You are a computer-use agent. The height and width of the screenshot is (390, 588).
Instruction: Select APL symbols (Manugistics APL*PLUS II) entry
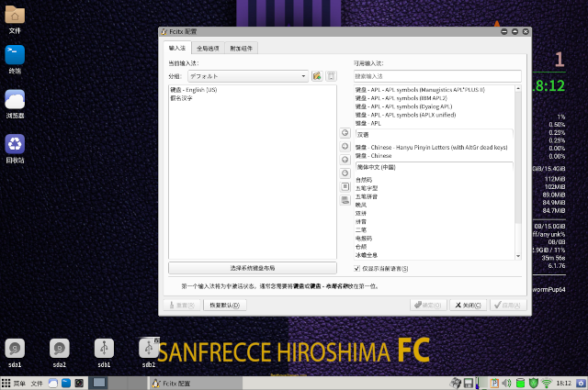(435, 90)
